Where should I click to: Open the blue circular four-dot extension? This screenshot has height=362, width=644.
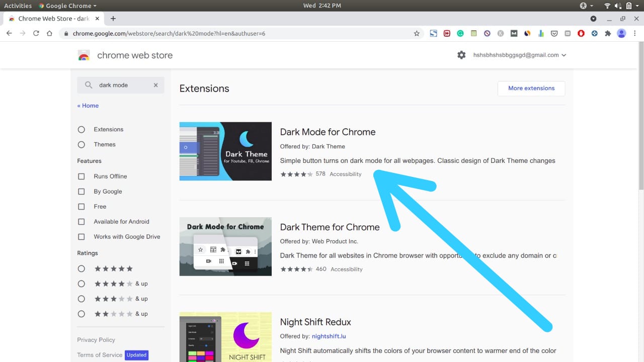tap(594, 33)
